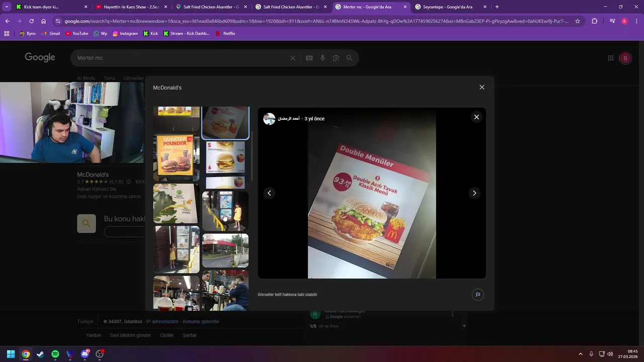644x362 pixels.
Task: Open a new browser tab
Action: [497, 7]
